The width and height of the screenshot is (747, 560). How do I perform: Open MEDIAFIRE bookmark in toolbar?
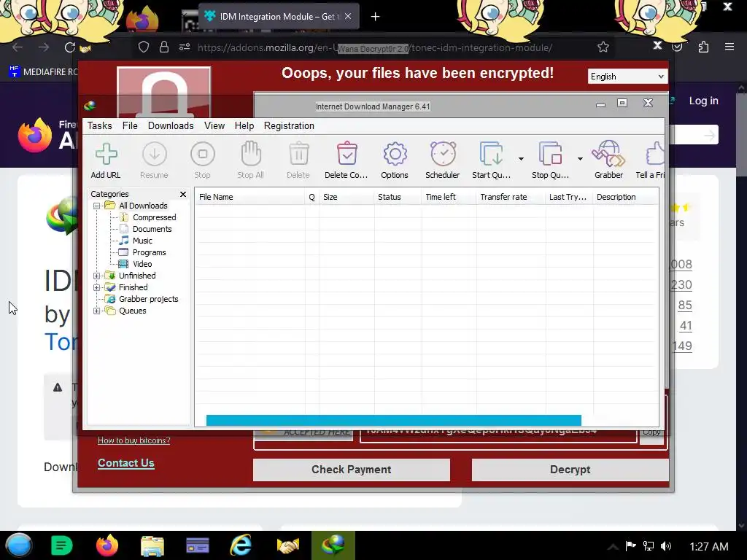pyautogui.click(x=44, y=72)
